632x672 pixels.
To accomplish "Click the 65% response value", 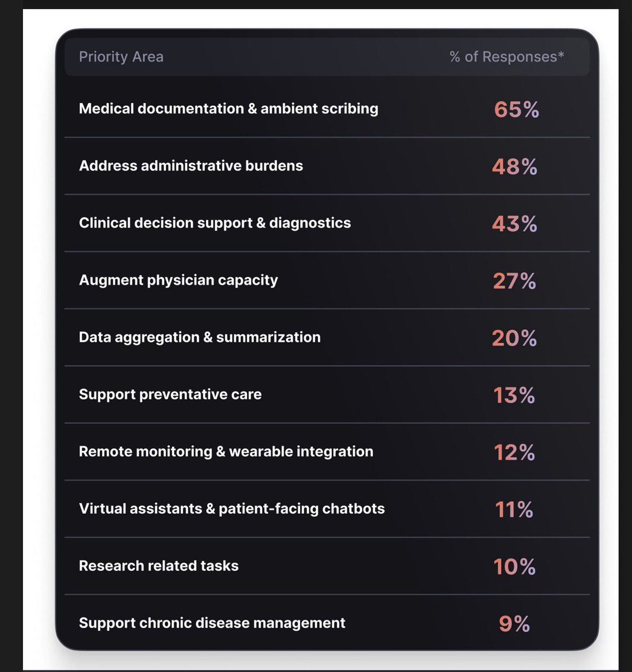I will 516,110.
